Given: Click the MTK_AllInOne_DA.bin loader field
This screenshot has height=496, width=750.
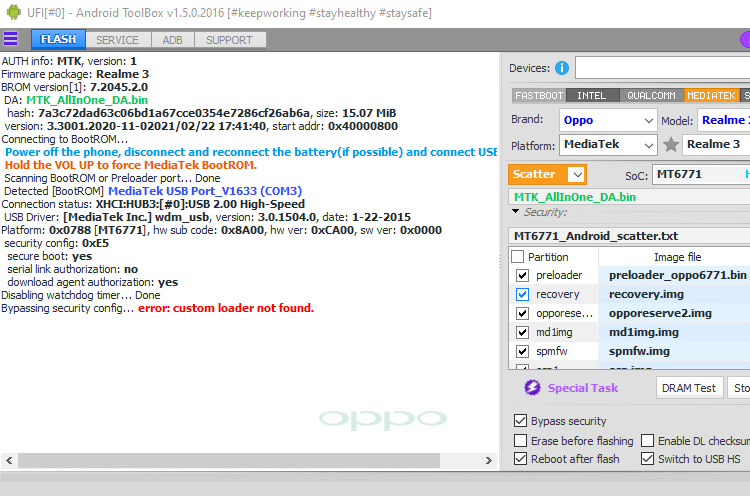Looking at the screenshot, I should click(629, 197).
